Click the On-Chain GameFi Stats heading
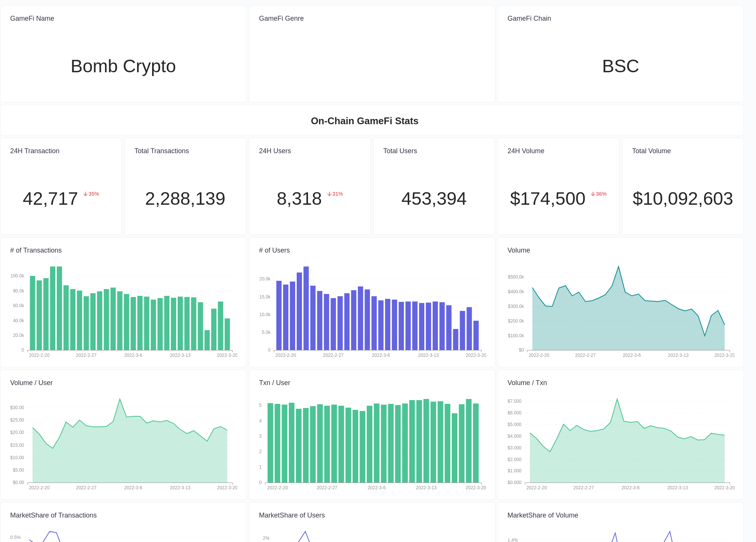Screen dimensions: 756x542 coord(364,121)
